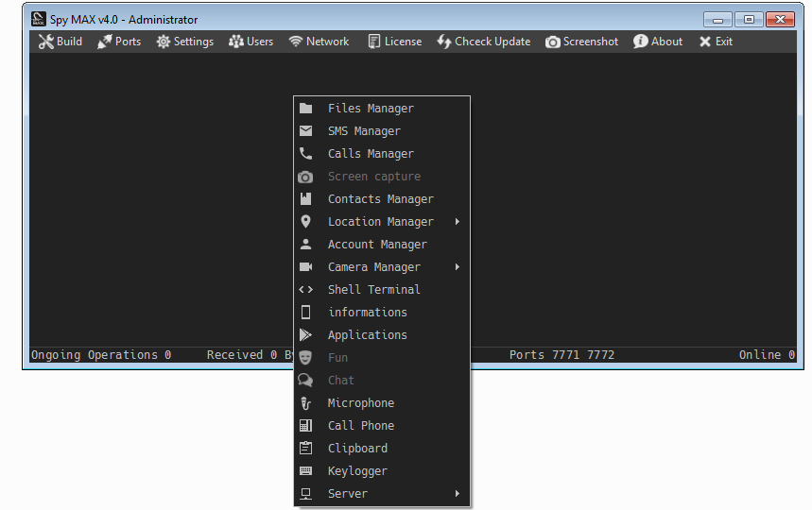Click the License document icon
Viewport: 812px width, 510px height.
pyautogui.click(x=374, y=42)
